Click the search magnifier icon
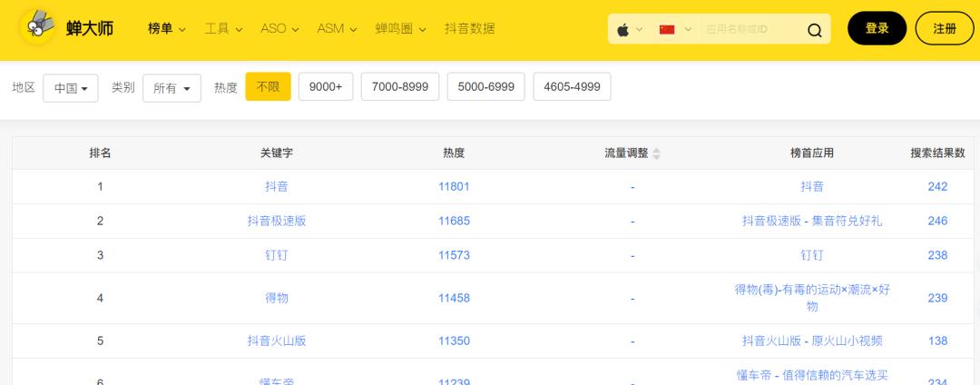Image resolution: width=980 pixels, height=385 pixels. coord(814,30)
